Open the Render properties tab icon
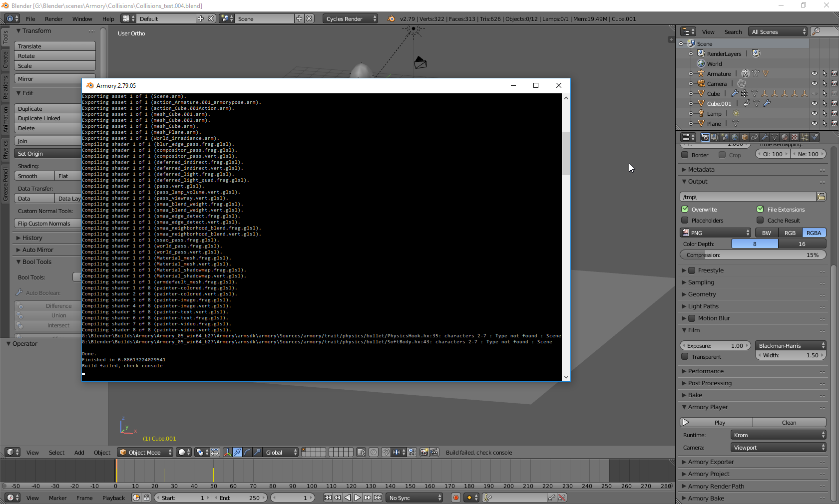The image size is (839, 504). [705, 137]
